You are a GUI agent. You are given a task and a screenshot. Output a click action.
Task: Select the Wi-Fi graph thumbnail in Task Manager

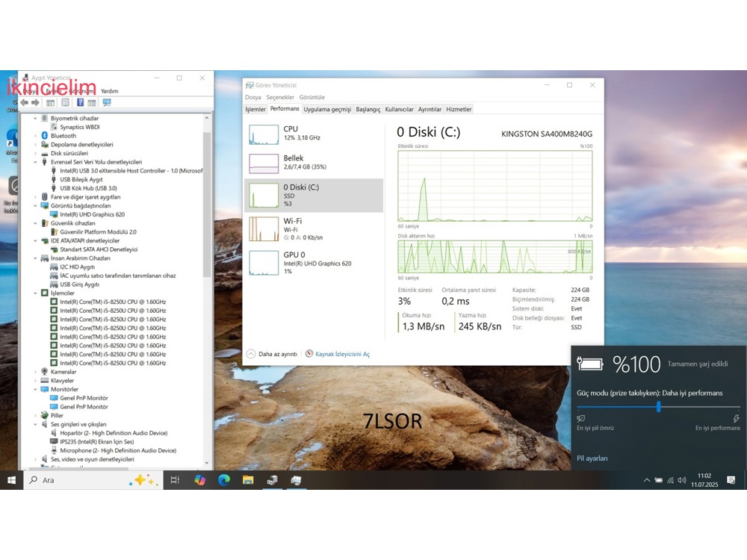point(264,229)
